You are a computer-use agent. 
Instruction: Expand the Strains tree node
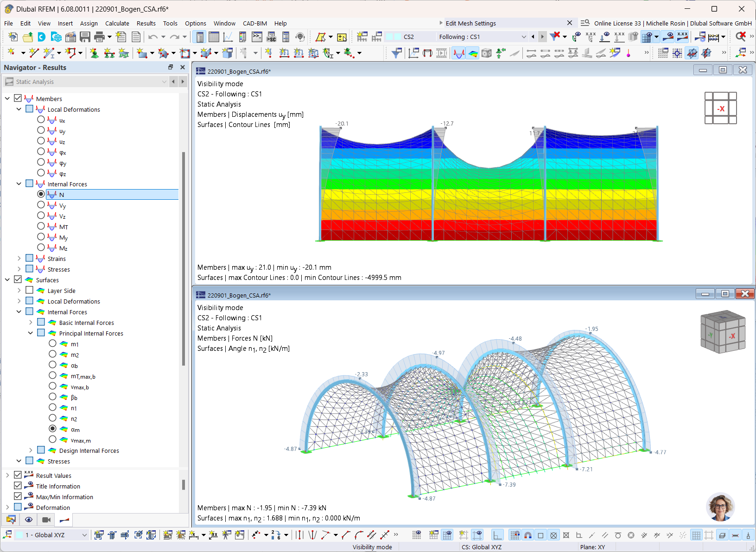click(x=19, y=258)
